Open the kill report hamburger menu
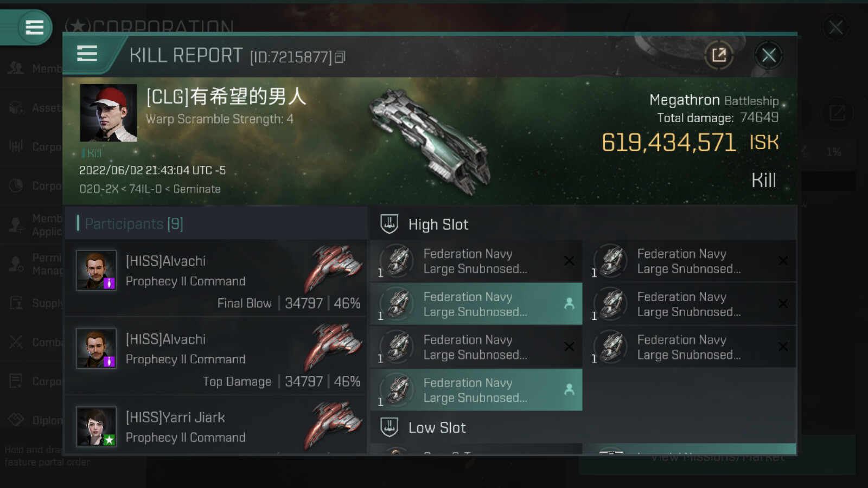This screenshot has height=488, width=868. point(87,54)
